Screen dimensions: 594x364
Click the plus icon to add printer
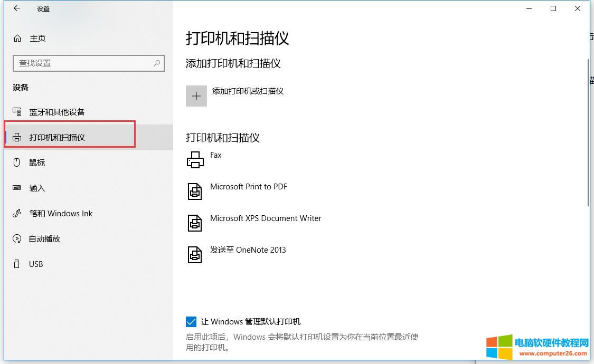tap(196, 96)
